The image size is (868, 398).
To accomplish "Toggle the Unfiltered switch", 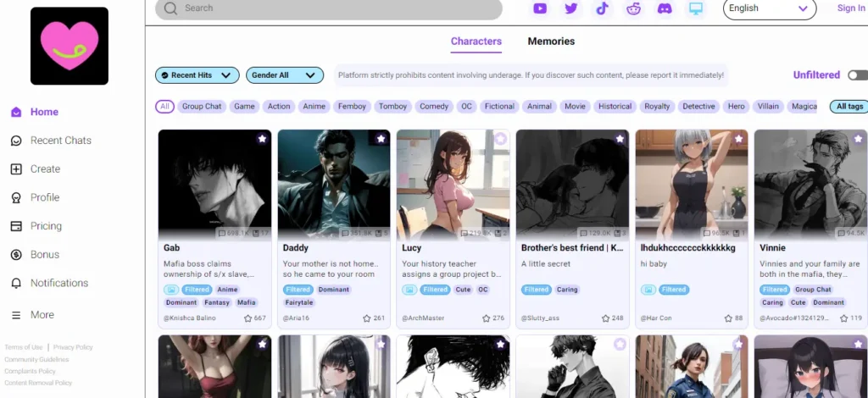I will tap(858, 75).
